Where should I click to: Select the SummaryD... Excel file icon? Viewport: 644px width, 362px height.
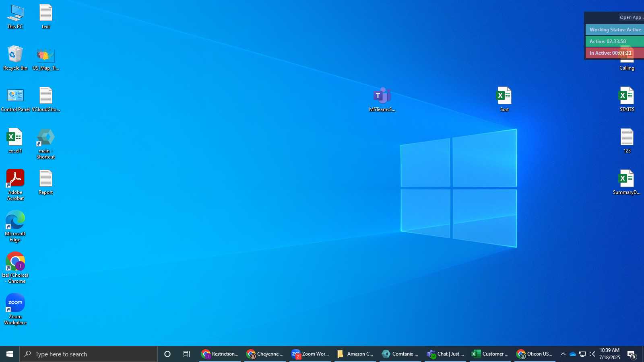click(x=627, y=183)
